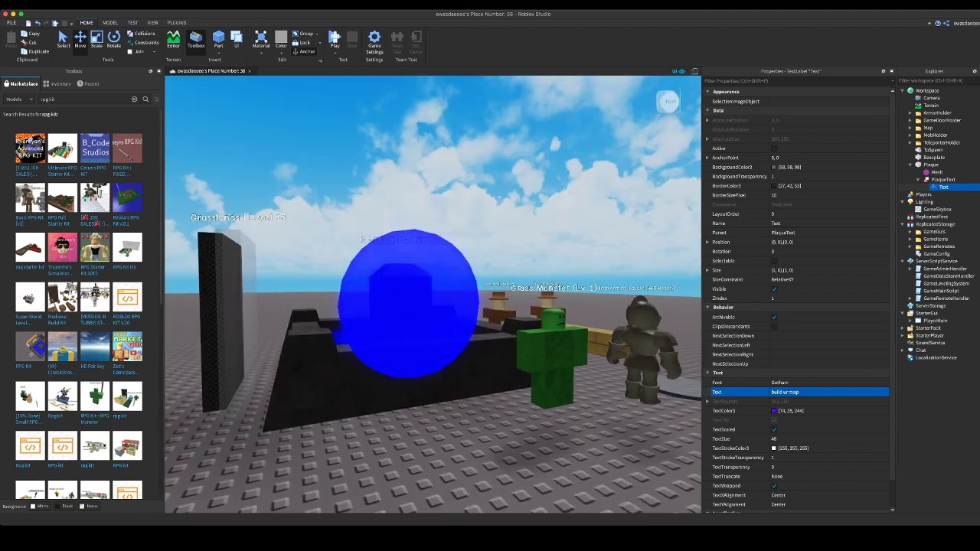Copy the selection to clipboard
The width and height of the screenshot is (980, 551).
[31, 34]
